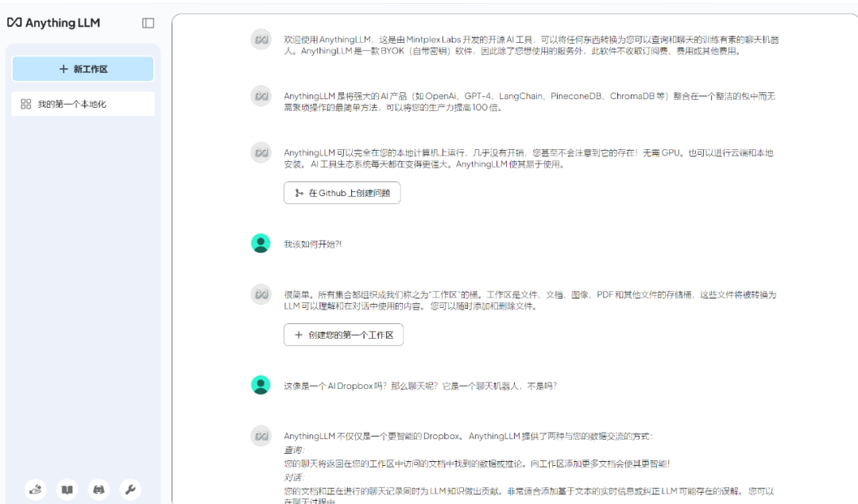Click bot avatar beside 欢迎使用AnythingLLM message

261,40
